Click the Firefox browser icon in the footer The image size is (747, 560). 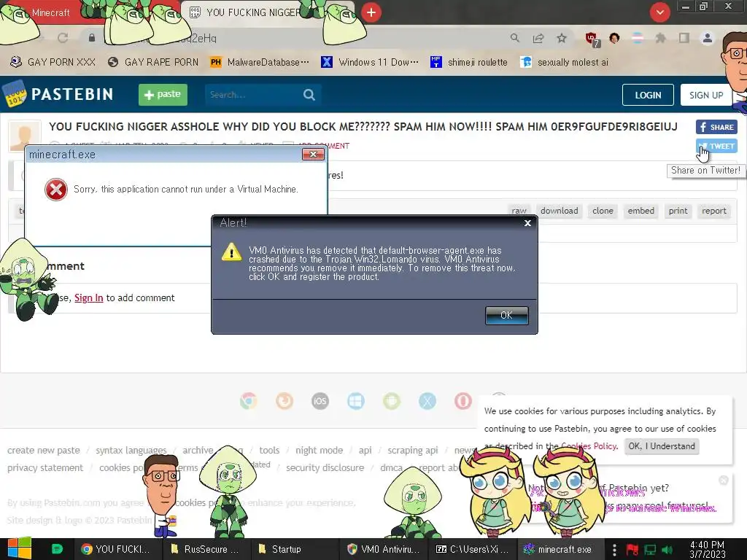coord(285,401)
